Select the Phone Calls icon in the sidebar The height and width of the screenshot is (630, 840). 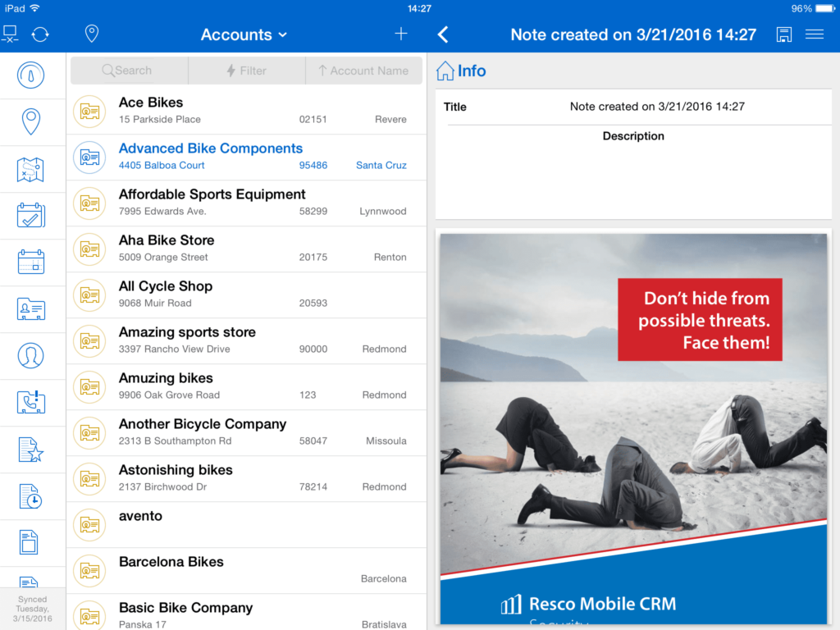(33, 402)
